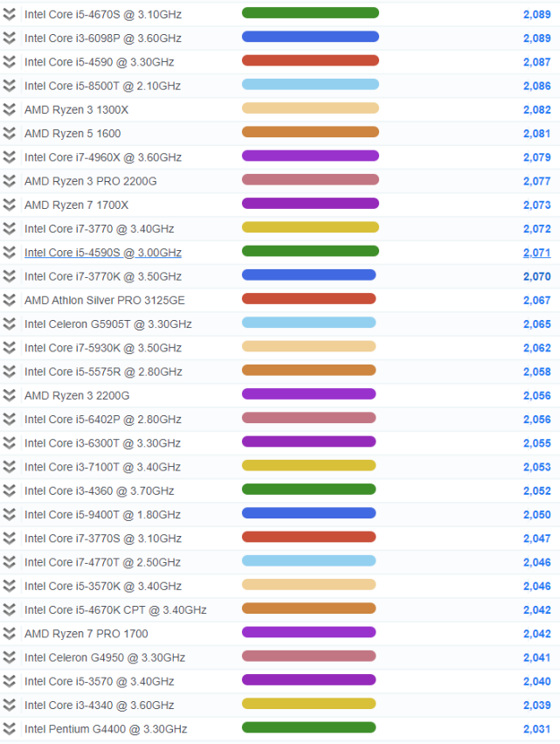Expand the Intel Core i5-4670S row chevron
The image size is (560, 744).
(x=9, y=14)
